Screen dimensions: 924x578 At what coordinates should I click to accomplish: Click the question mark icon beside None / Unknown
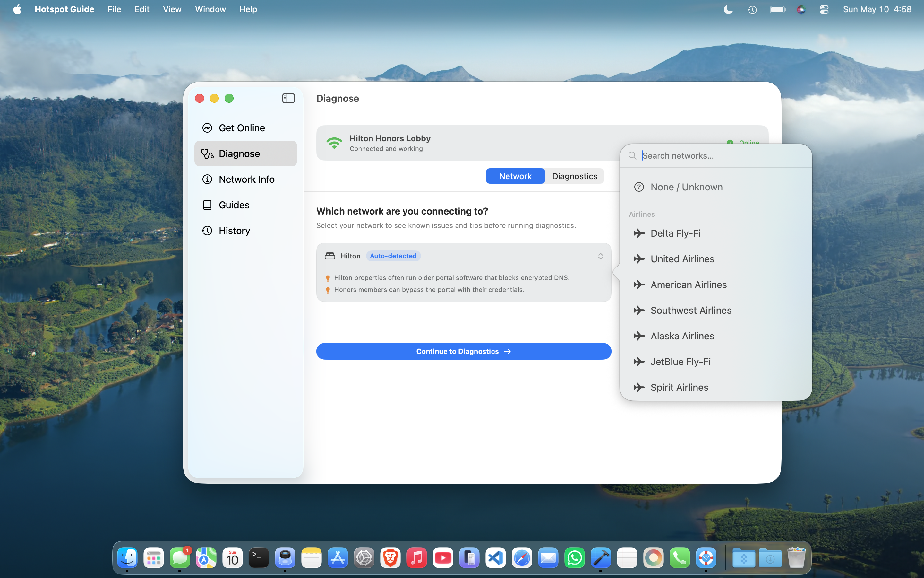[x=639, y=187]
